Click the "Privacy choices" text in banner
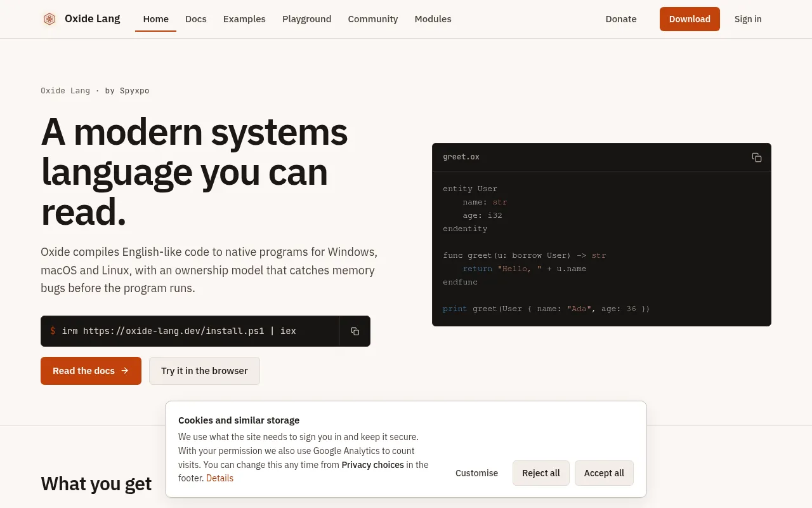Screen dimensions: 812x508 [x=373, y=465]
